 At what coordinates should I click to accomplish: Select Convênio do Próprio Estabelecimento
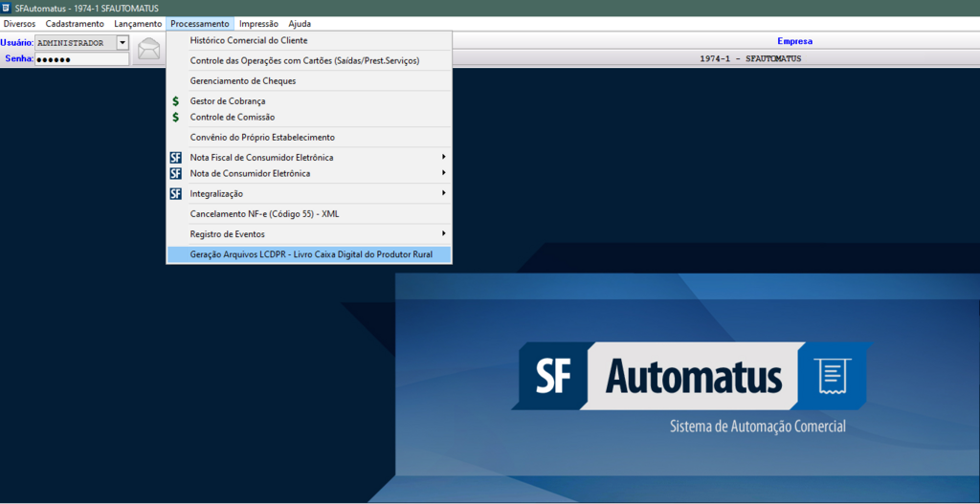click(262, 138)
